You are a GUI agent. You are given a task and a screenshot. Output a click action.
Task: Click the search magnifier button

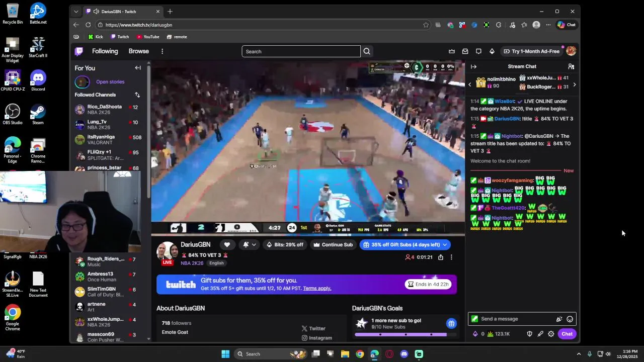click(x=367, y=51)
